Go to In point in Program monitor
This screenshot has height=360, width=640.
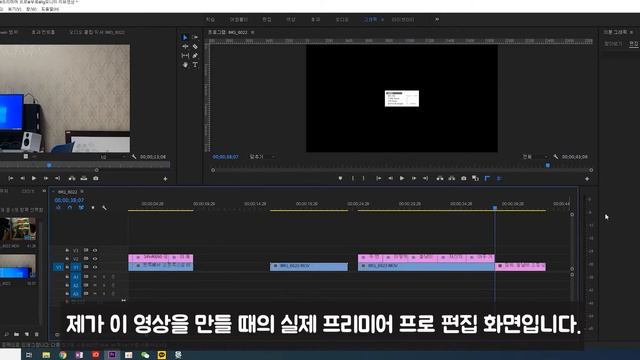378,178
